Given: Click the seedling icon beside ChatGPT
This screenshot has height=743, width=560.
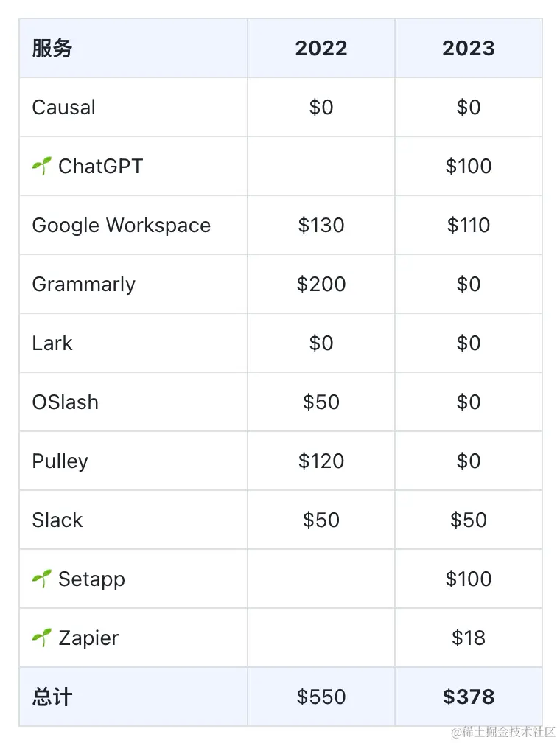Looking at the screenshot, I should [x=42, y=167].
